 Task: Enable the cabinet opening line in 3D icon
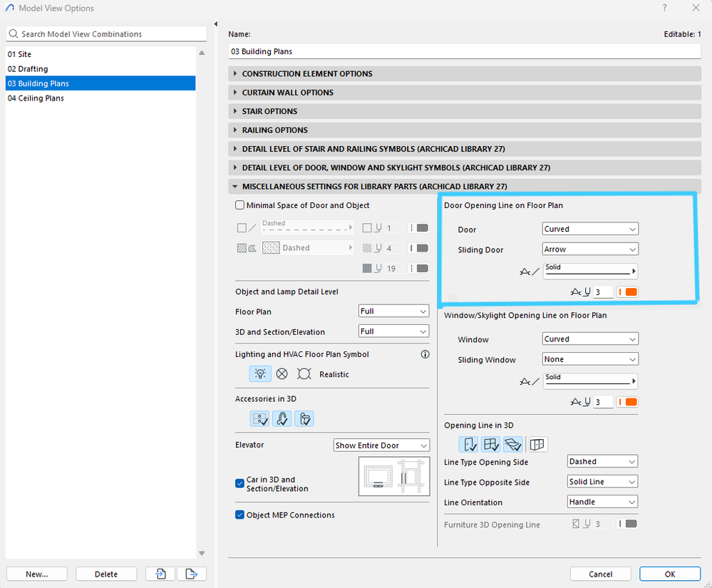click(537, 445)
